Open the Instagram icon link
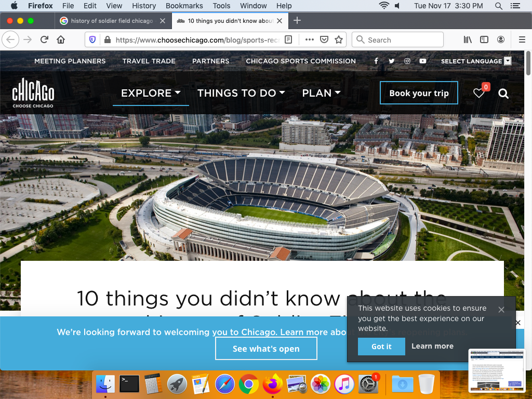The height and width of the screenshot is (399, 532). (x=407, y=61)
